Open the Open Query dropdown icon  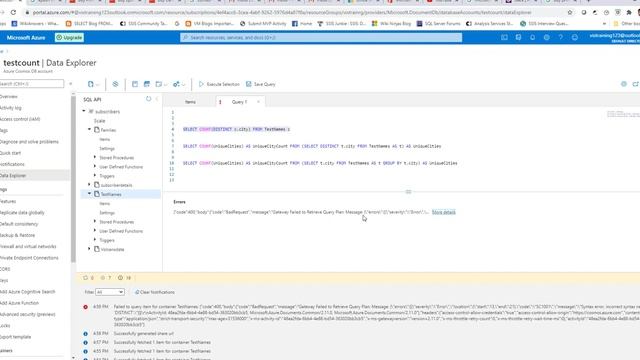point(161,84)
